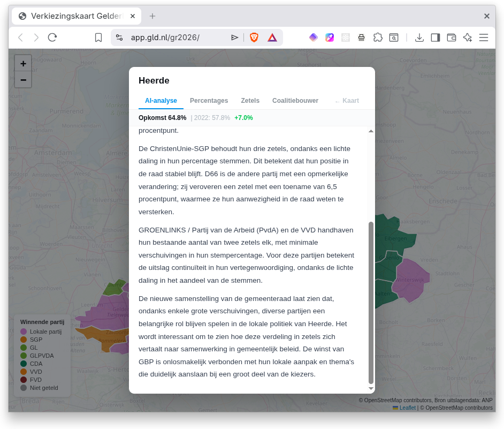Screen dimensions: 504x429
Task: Zoom out using the minus button
Action: tap(23, 80)
